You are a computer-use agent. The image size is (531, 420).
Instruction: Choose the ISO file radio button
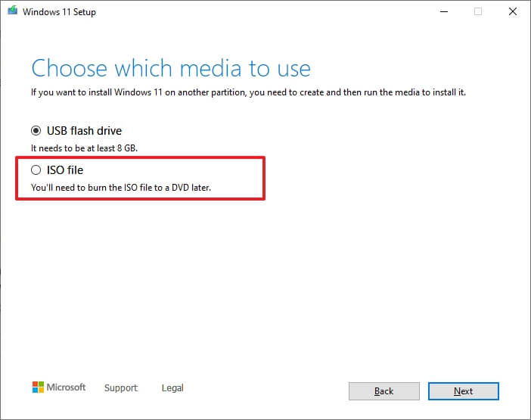(36, 170)
